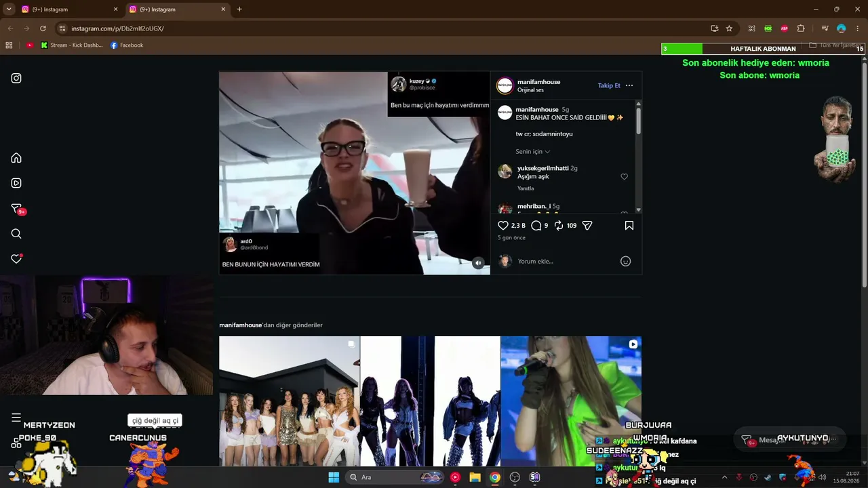Open the site information icon in address bar
The image size is (868, 488).
(x=62, y=28)
